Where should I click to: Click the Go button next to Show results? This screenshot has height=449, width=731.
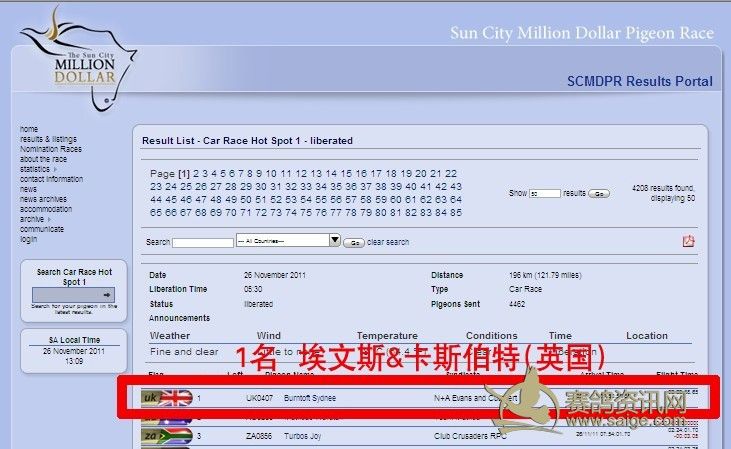pos(599,193)
